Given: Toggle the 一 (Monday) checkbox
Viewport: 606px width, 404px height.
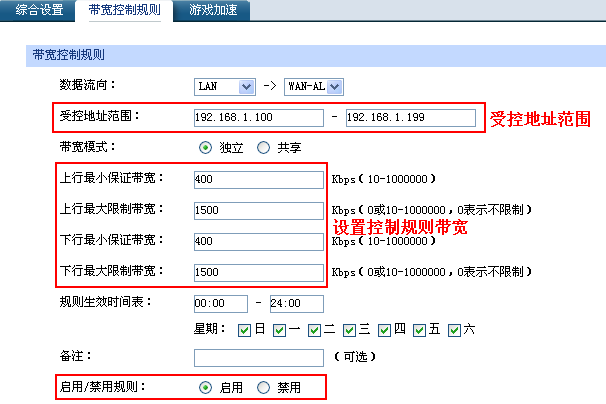Looking at the screenshot, I should pos(279,331).
